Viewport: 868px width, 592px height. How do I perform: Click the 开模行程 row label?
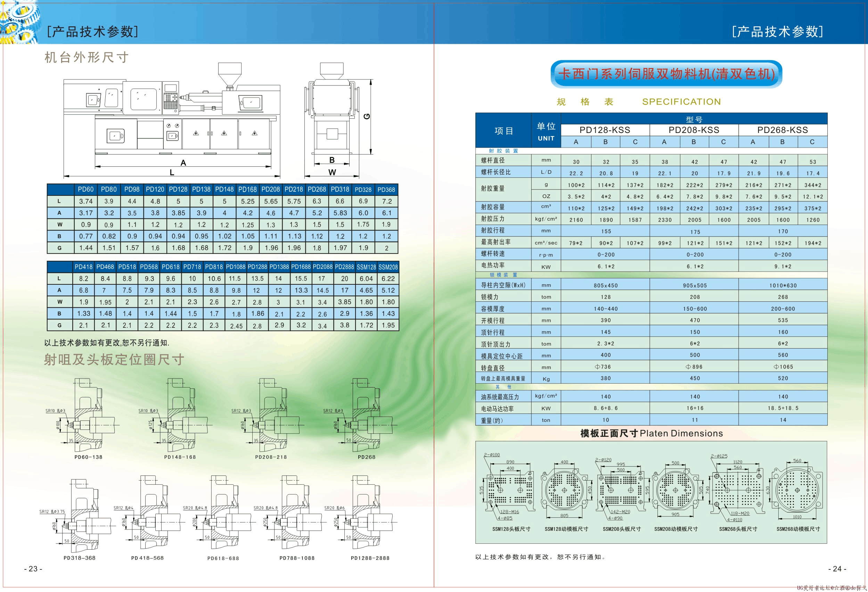[x=493, y=320]
